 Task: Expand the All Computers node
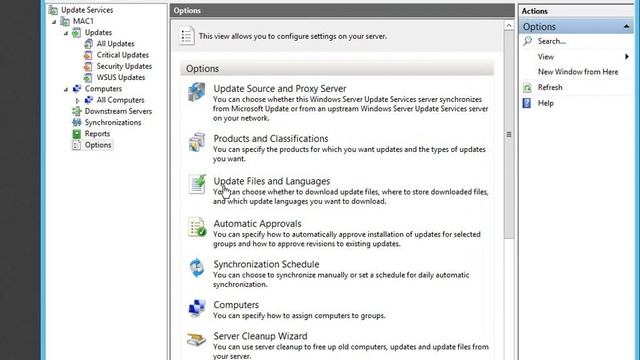[x=78, y=100]
